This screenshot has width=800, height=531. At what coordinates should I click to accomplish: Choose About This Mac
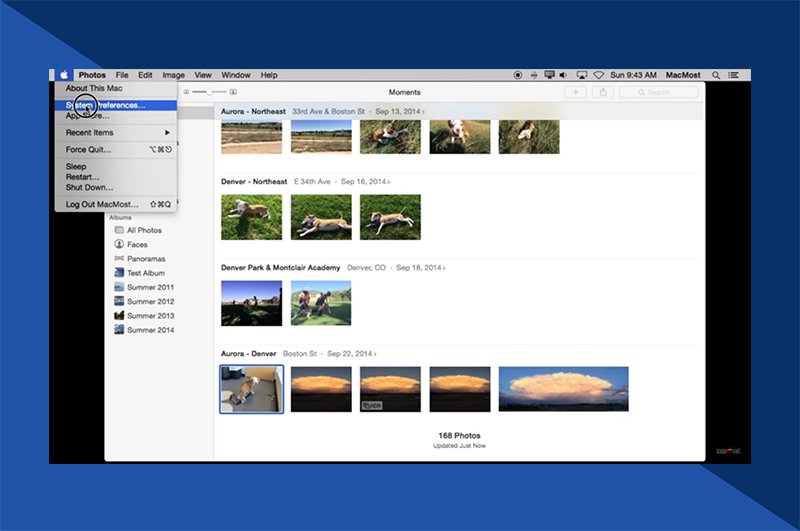click(x=116, y=88)
